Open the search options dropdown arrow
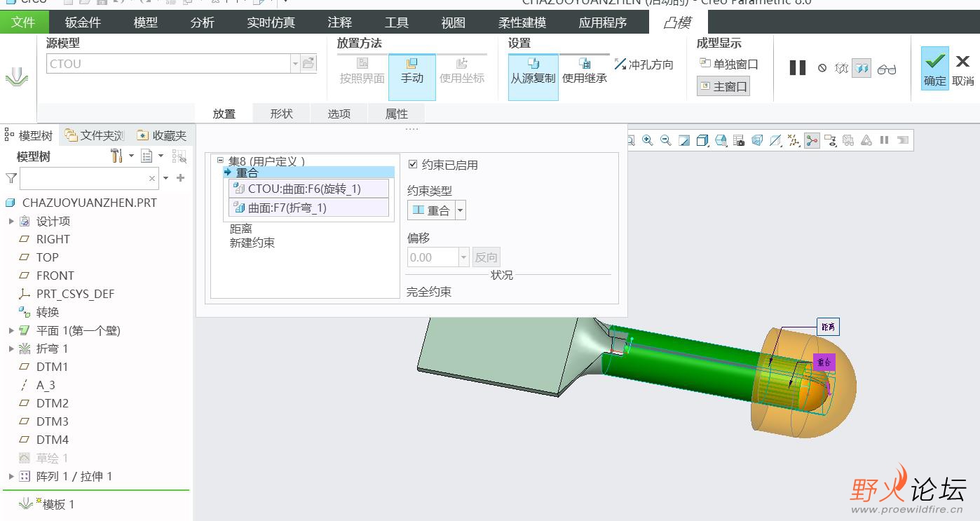The image size is (980, 521). 166,179
